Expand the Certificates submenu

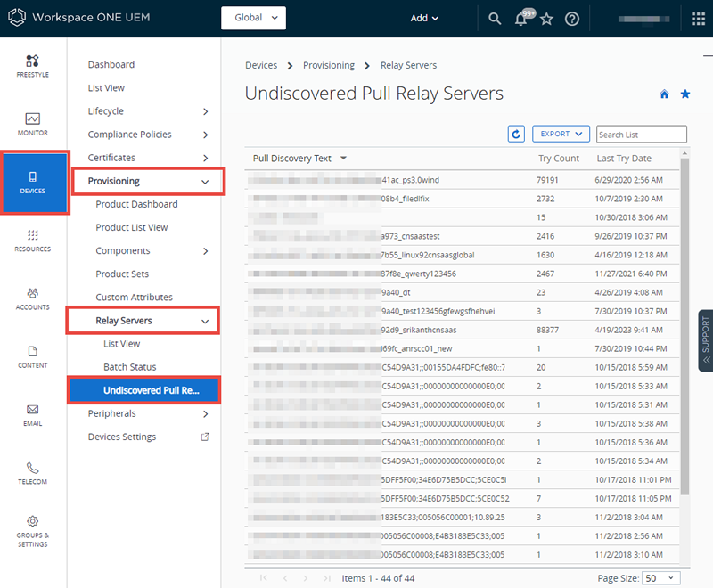coord(206,158)
